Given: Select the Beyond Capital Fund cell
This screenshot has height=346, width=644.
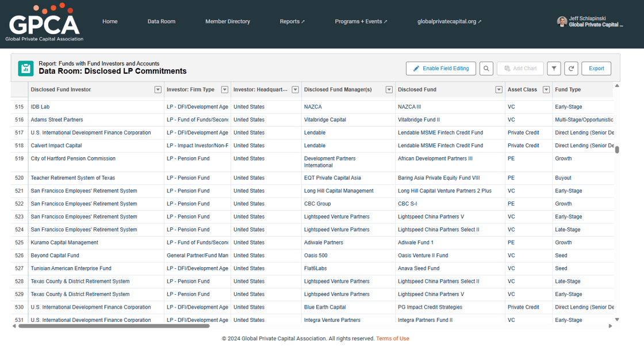Looking at the screenshot, I should (96, 256).
